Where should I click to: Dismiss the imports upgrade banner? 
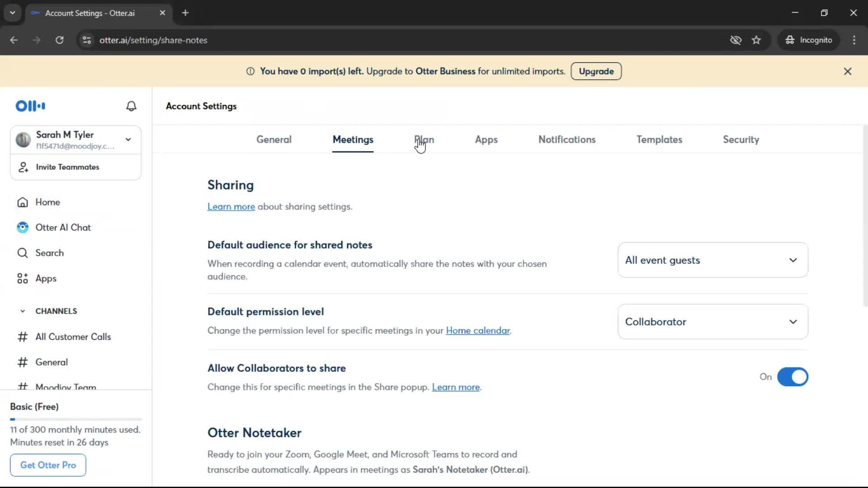pyautogui.click(x=848, y=71)
